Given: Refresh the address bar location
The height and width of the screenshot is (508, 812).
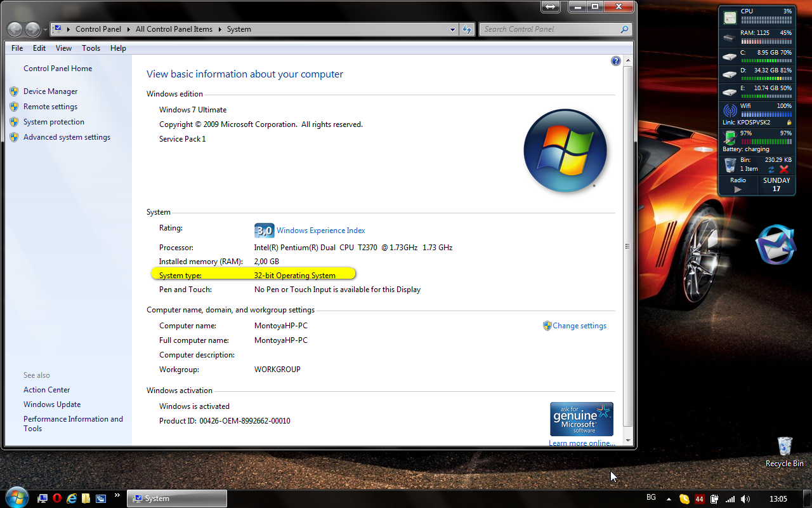Looking at the screenshot, I should pyautogui.click(x=467, y=29).
